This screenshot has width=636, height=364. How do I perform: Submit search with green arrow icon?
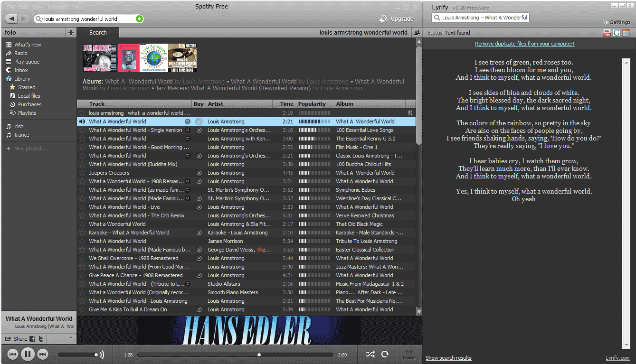139,19
